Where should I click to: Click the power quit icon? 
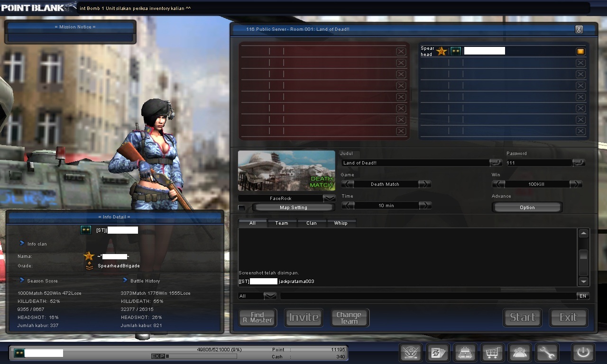pyautogui.click(x=583, y=353)
